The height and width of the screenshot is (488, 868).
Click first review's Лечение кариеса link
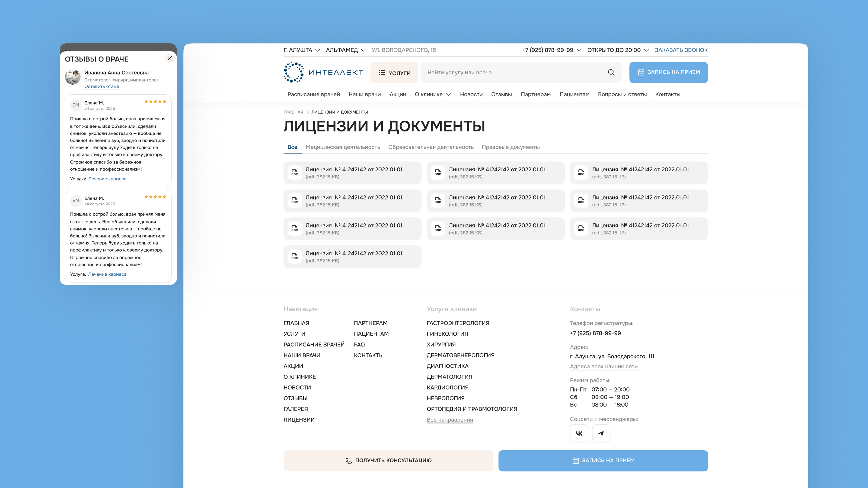point(107,179)
